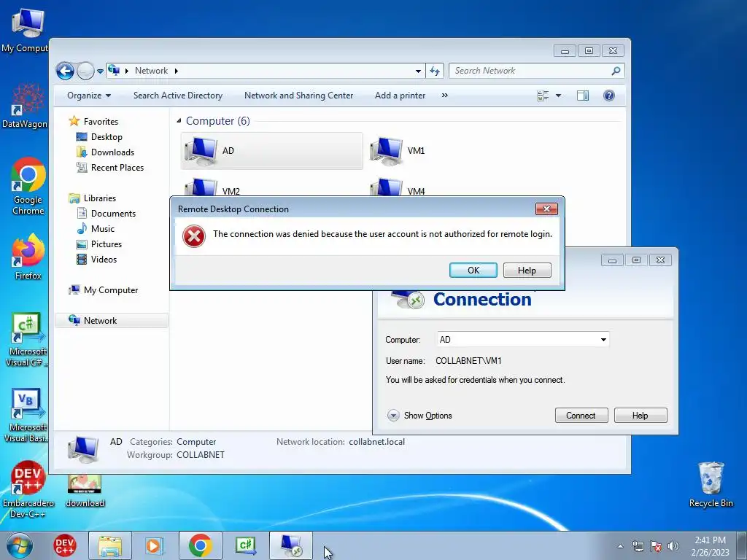The height and width of the screenshot is (560, 747).
Task: Open Music library
Action: [x=96, y=228]
